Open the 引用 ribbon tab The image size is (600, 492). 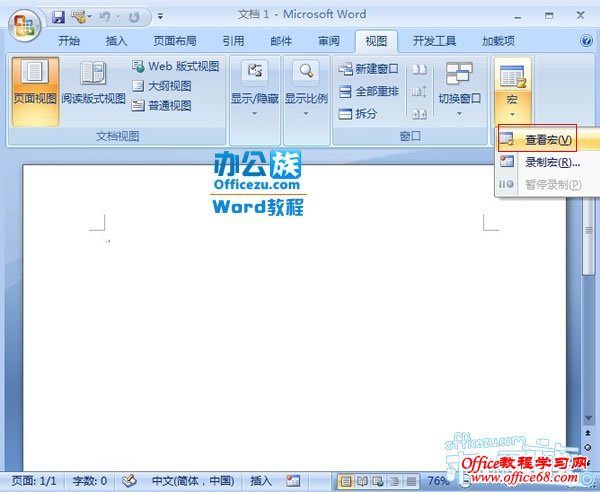point(233,41)
